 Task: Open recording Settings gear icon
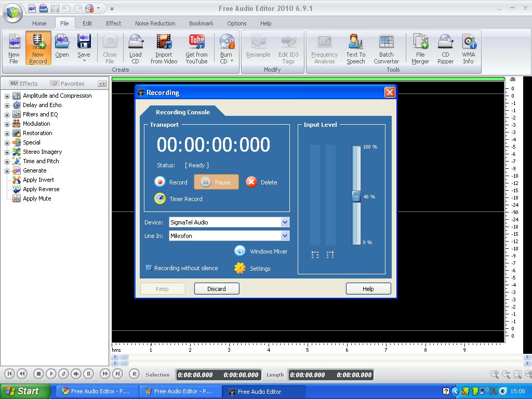pos(240,268)
